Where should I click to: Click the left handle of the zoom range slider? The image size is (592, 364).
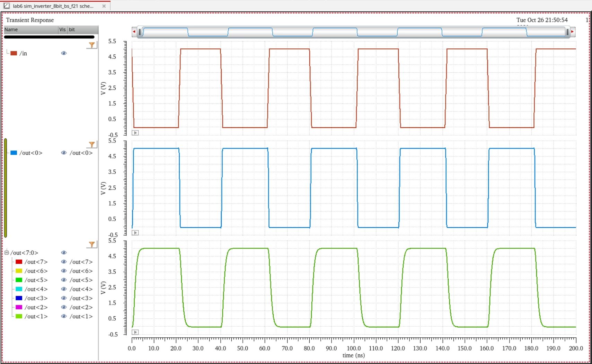(140, 32)
